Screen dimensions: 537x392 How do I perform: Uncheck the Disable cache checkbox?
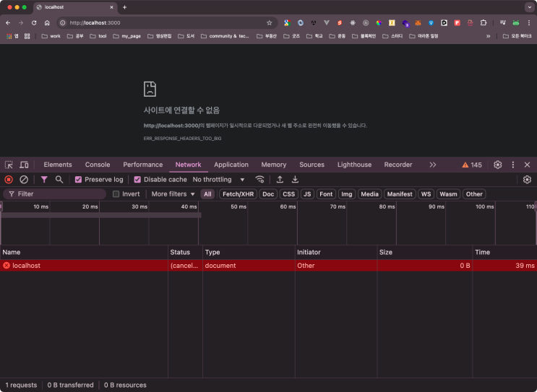pyautogui.click(x=138, y=179)
